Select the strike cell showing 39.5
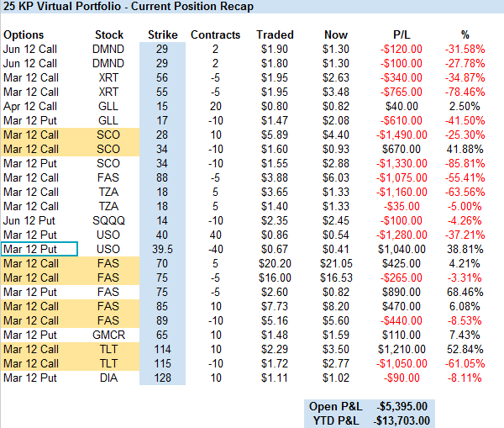The width and height of the screenshot is (504, 428). tap(162, 250)
